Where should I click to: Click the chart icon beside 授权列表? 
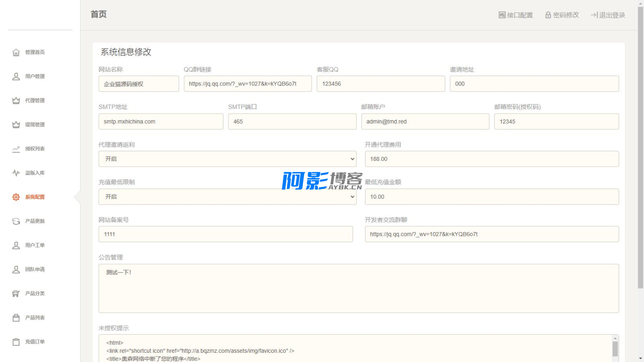coord(16,149)
